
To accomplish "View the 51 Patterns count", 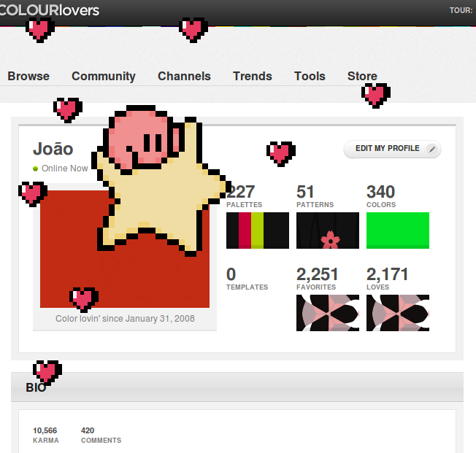I will click(x=305, y=191).
